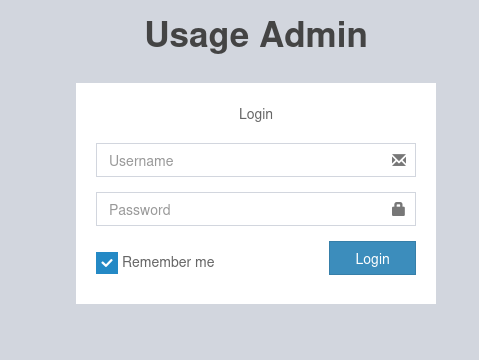Select the Password placeholder text
Viewport: 479px width, 360px height.
click(x=140, y=210)
